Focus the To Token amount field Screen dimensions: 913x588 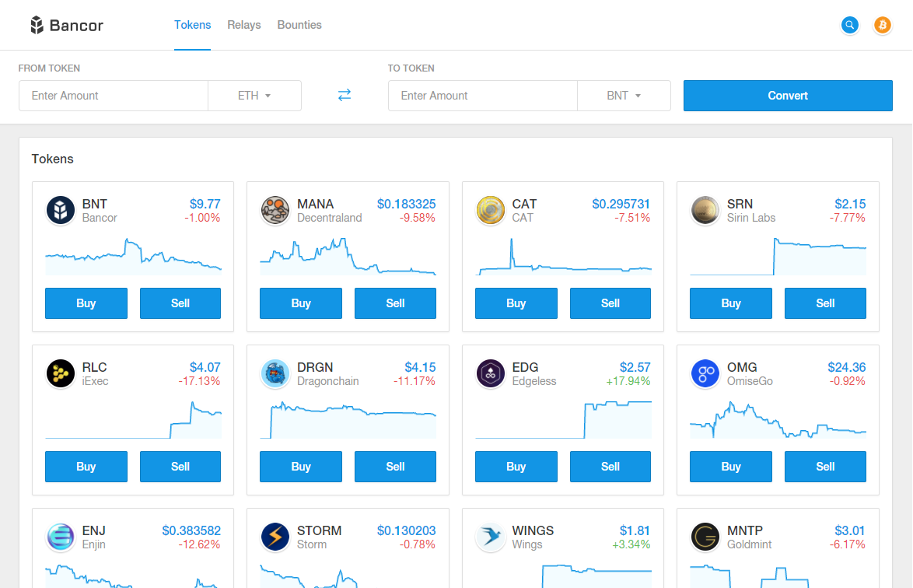click(x=483, y=96)
